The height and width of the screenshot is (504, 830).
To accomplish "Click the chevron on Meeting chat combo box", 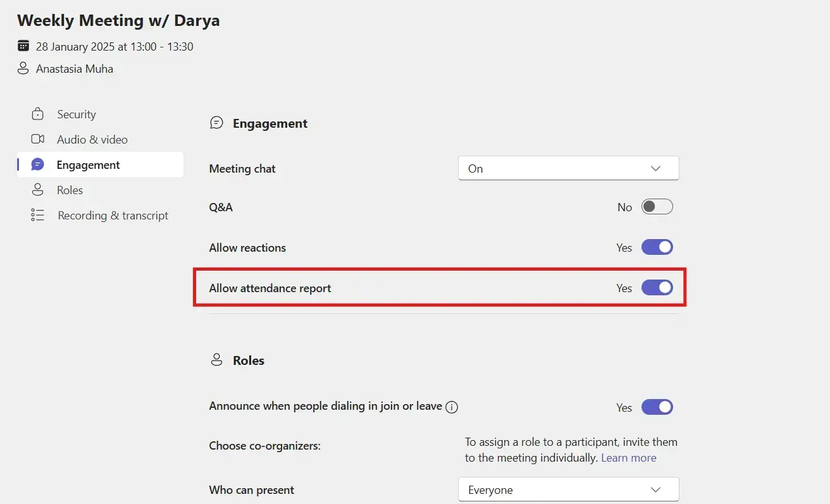I will [655, 169].
